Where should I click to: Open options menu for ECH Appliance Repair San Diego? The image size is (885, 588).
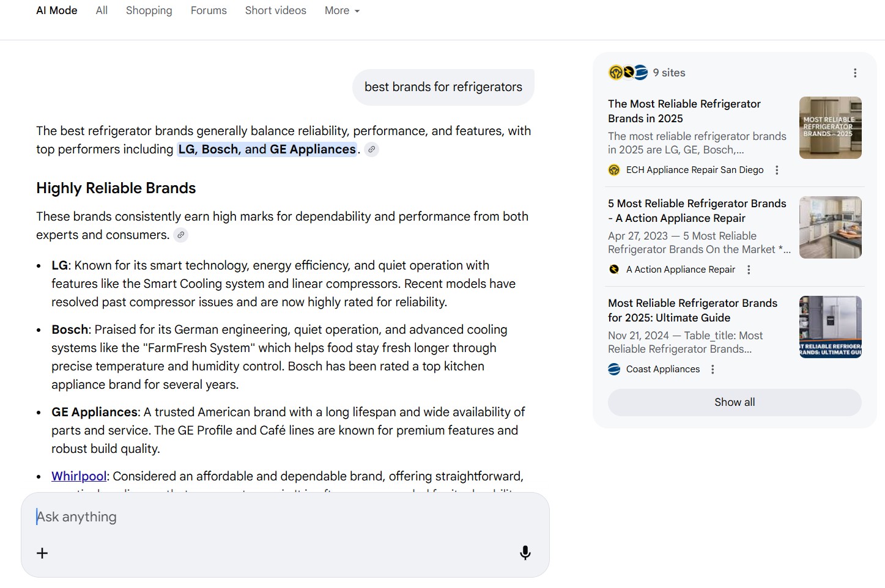[x=777, y=170]
